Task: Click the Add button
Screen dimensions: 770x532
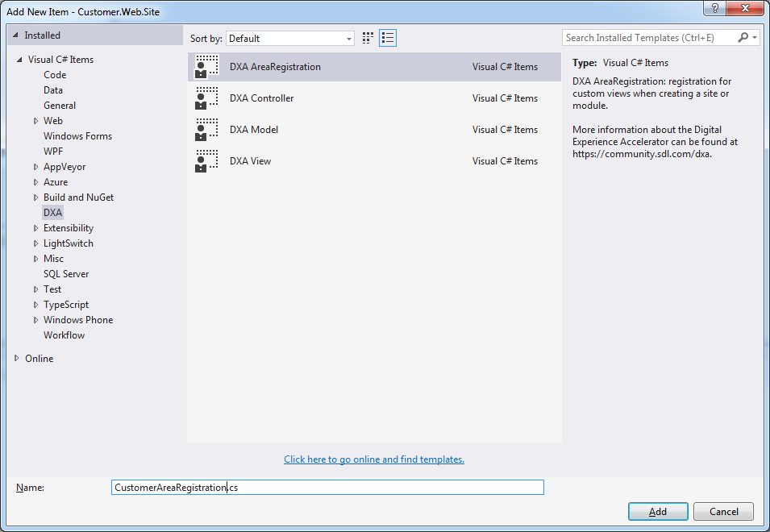Action: tap(657, 512)
